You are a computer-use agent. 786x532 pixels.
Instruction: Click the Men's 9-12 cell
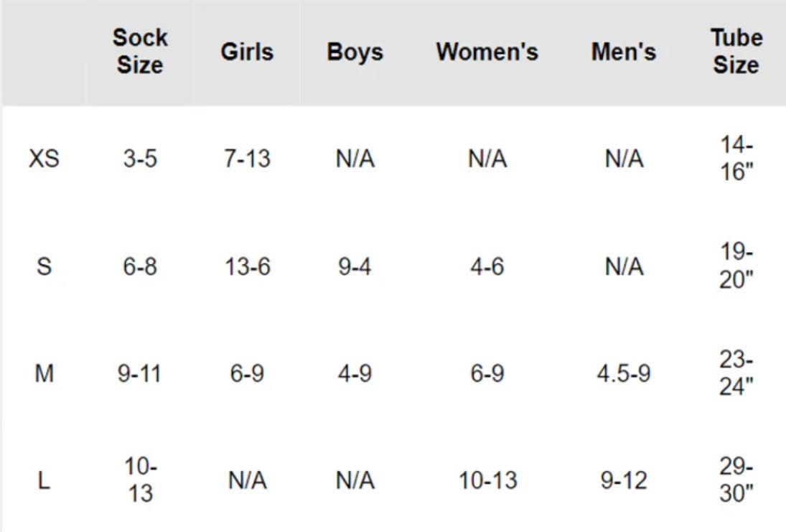(623, 481)
